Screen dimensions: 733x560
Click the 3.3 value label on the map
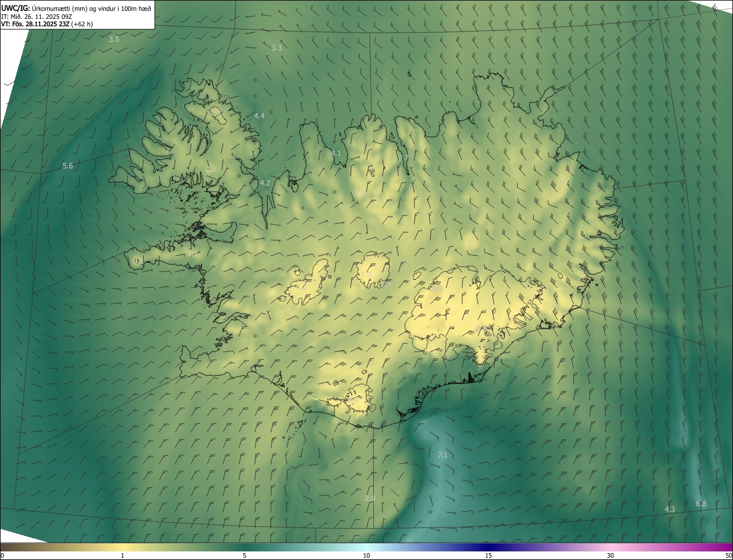[x=277, y=48]
